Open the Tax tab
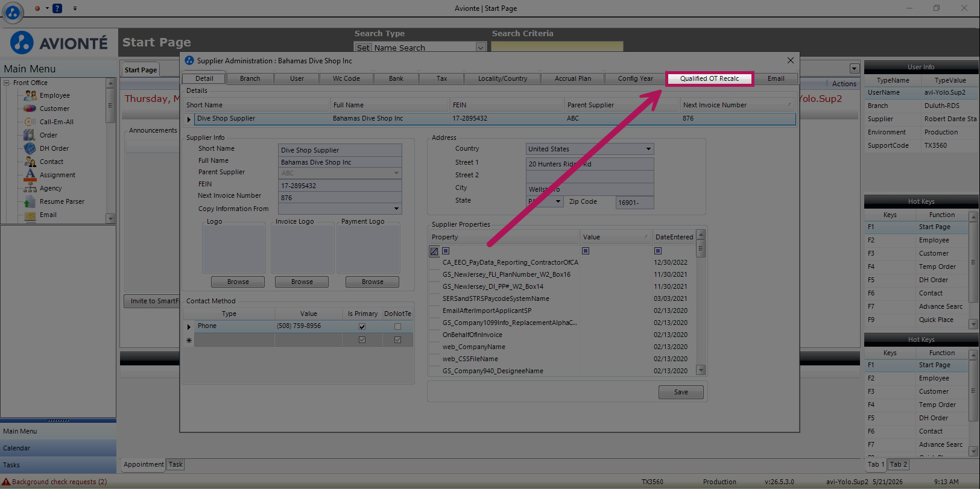Screen dimensions: 980x489 point(442,78)
